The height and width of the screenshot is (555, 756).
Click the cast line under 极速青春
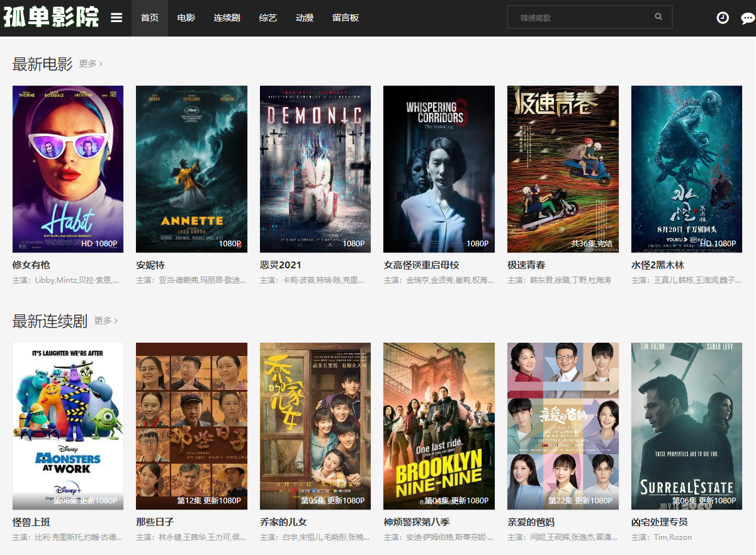pyautogui.click(x=559, y=280)
